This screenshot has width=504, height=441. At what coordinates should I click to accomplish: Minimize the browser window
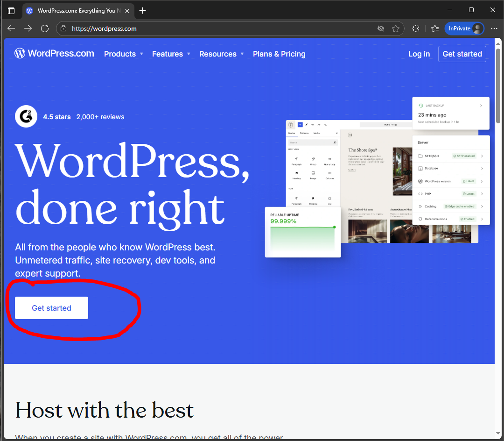point(450,10)
